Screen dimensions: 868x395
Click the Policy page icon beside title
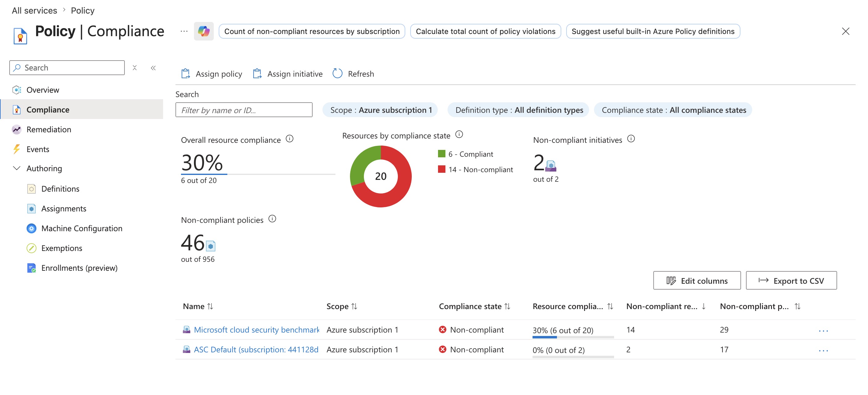[20, 36]
